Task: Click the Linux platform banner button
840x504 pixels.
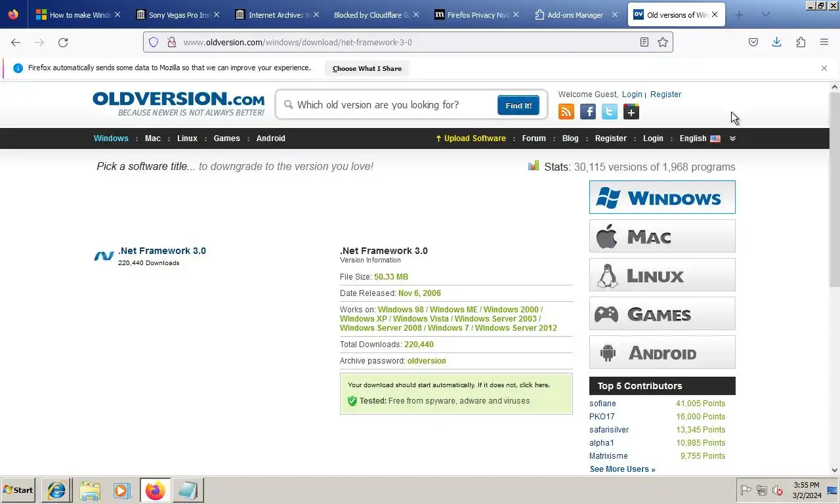Action: pyautogui.click(x=662, y=274)
